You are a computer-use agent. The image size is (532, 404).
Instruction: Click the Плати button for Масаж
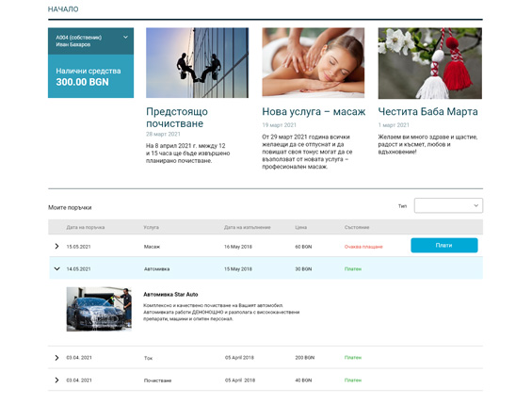click(444, 245)
